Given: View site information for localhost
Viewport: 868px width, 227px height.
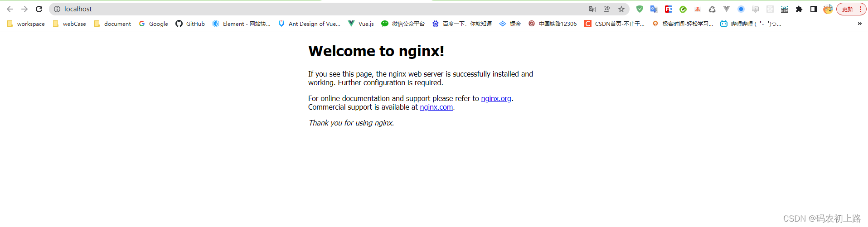Looking at the screenshot, I should 57,9.
